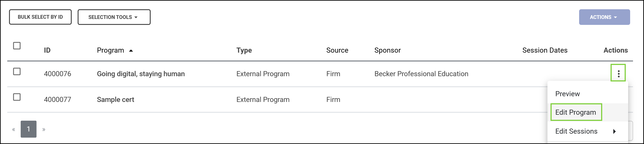644x144 pixels.
Task: Select Edit Program from the menu
Action: click(576, 112)
